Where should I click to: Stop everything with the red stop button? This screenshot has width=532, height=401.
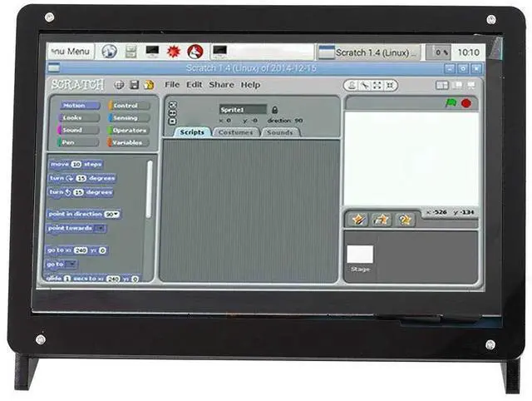[x=466, y=103]
